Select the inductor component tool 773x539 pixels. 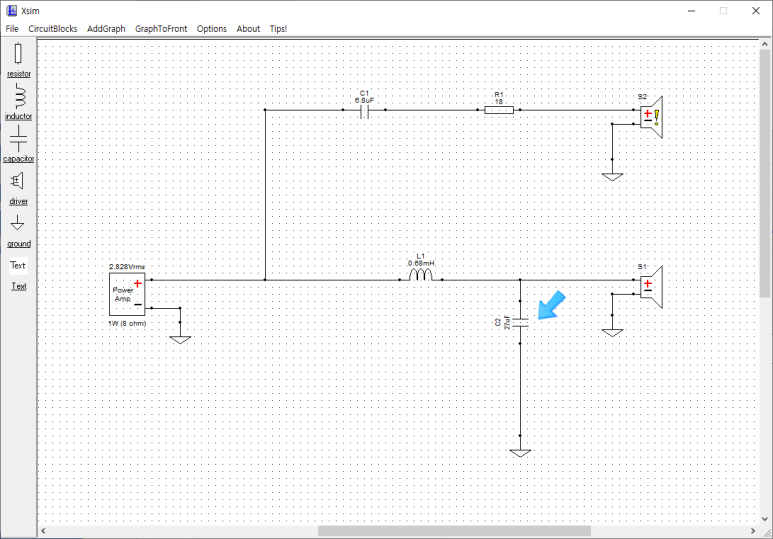point(19,102)
